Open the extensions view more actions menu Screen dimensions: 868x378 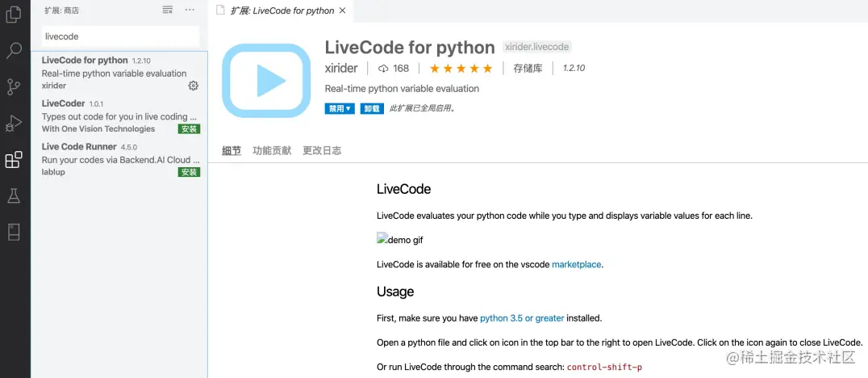[x=190, y=10]
